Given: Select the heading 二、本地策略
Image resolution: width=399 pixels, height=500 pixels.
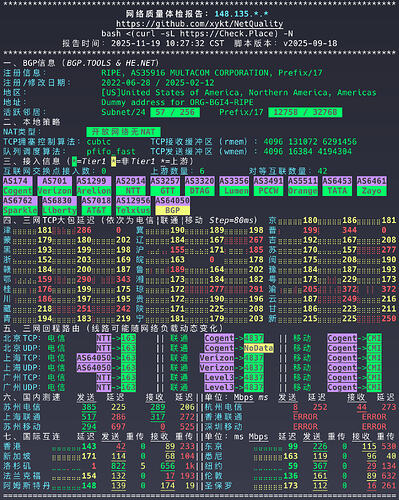Looking at the screenshot, I should tap(32, 122).
